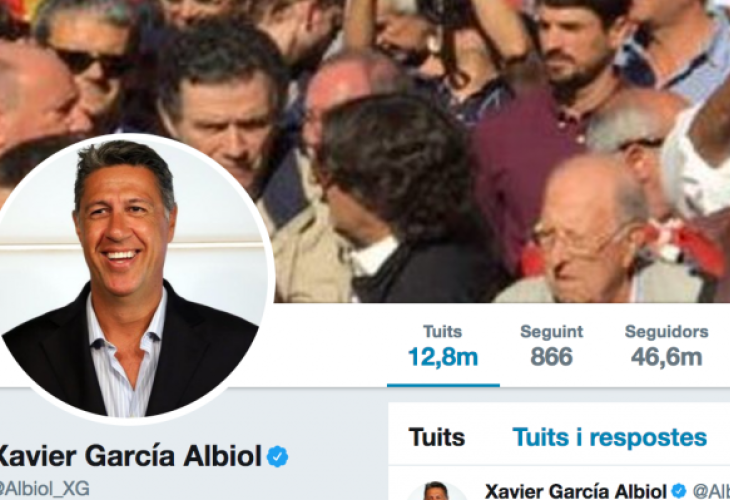Click the small avatar beside the first tweet

click(436, 491)
